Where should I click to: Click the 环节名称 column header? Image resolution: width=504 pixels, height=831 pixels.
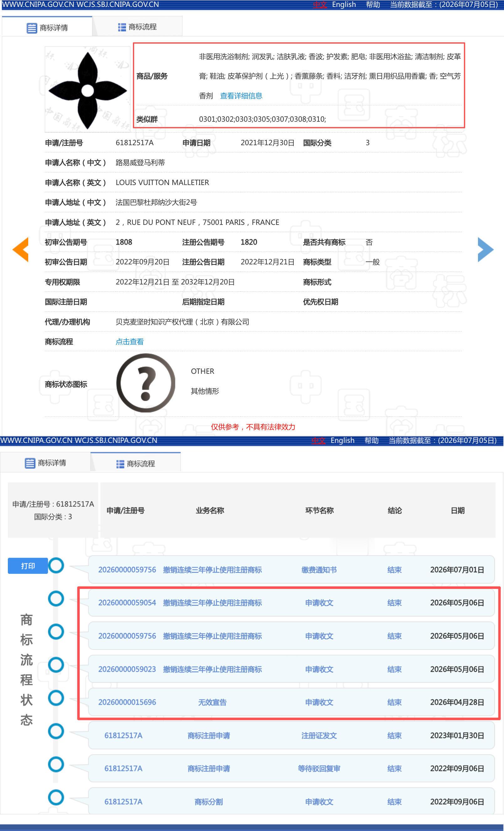(320, 511)
